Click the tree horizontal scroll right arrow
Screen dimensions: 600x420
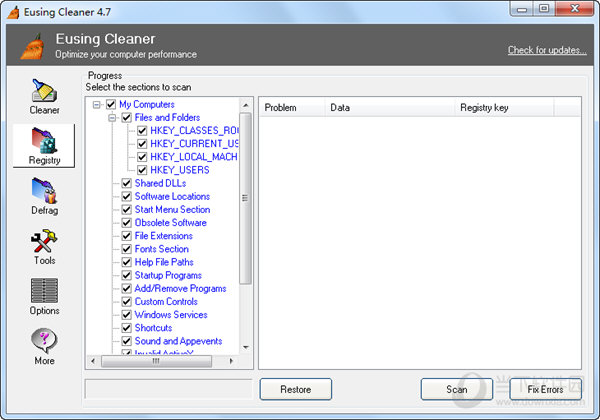(x=231, y=361)
